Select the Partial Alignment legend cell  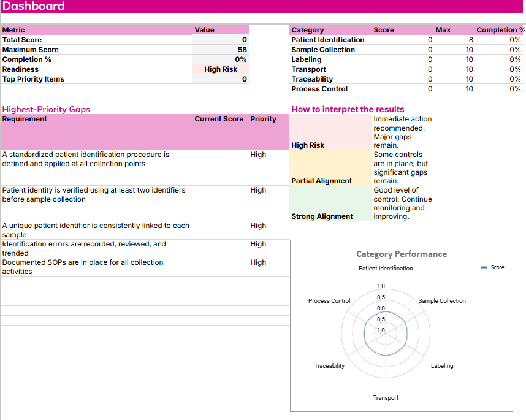click(331, 168)
